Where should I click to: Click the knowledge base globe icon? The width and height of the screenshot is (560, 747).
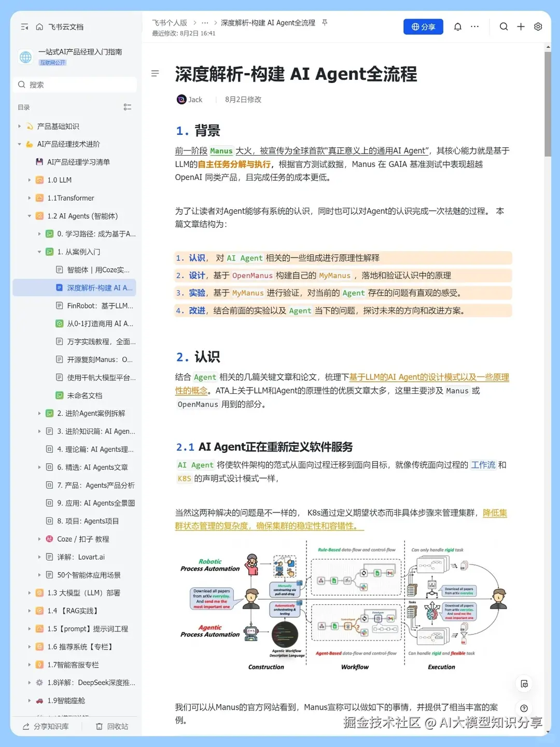(x=25, y=57)
